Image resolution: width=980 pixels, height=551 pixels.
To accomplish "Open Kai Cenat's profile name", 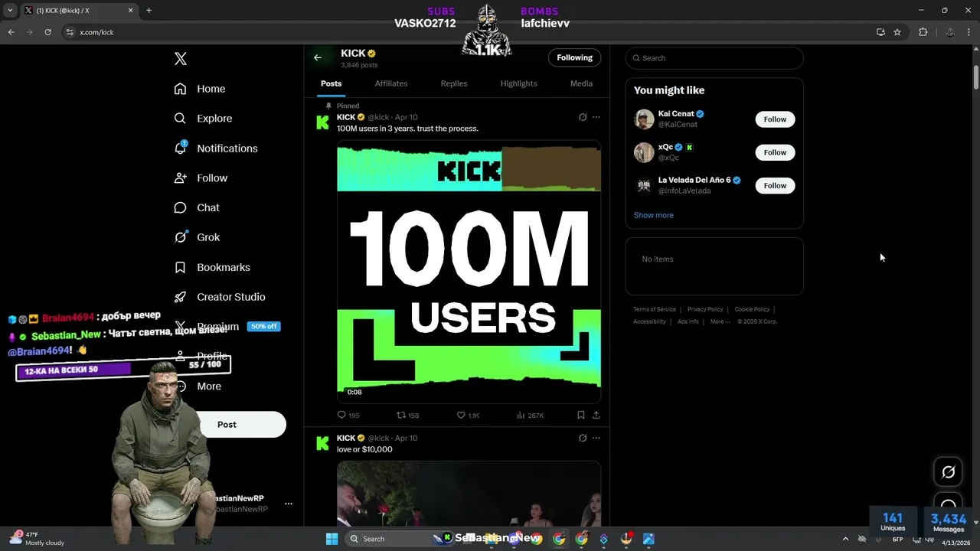I will pos(676,114).
